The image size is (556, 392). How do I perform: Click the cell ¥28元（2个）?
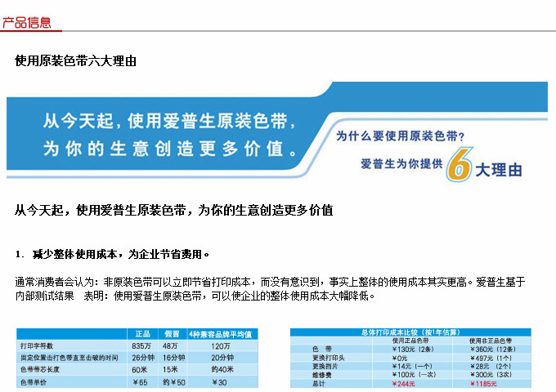[491, 366]
